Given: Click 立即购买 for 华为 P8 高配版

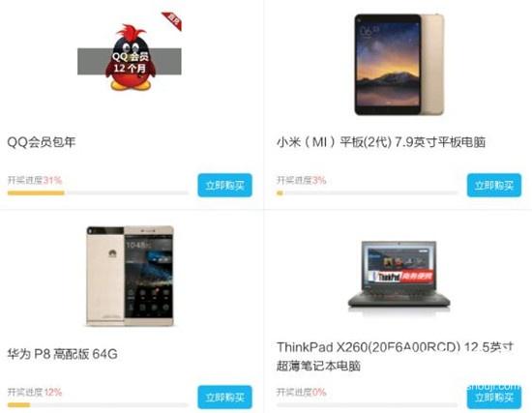Looking at the screenshot, I should click(x=225, y=398).
